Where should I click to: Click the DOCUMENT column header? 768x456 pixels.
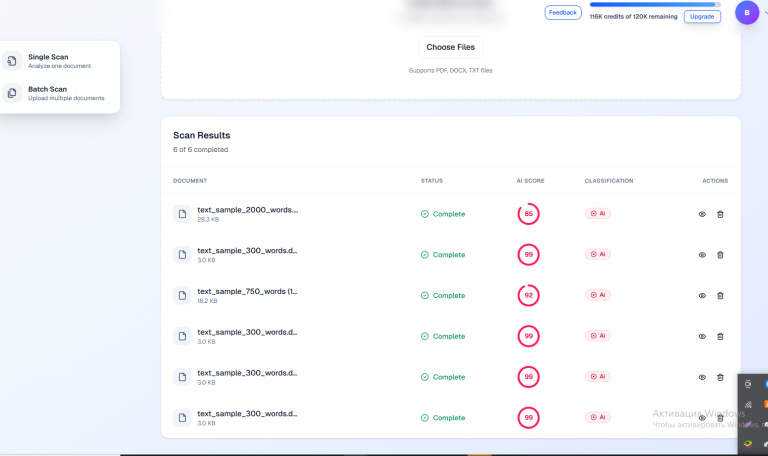point(190,181)
